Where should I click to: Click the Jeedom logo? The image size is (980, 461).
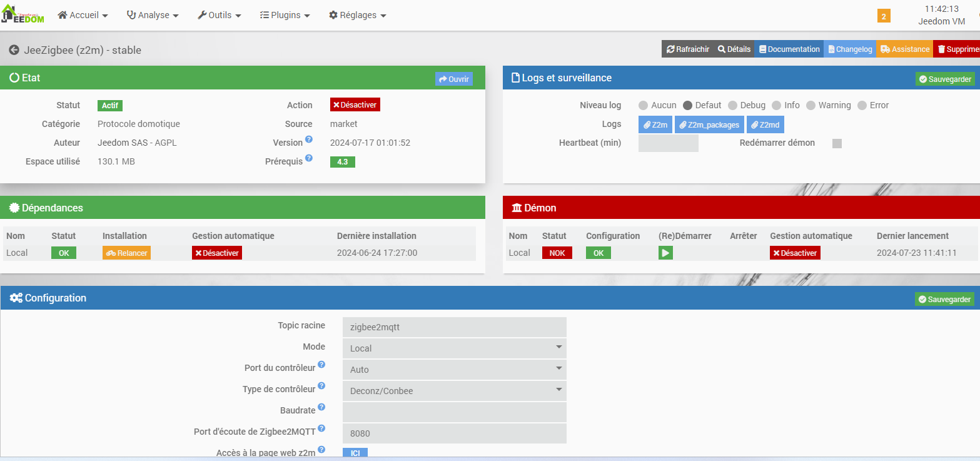(23, 16)
